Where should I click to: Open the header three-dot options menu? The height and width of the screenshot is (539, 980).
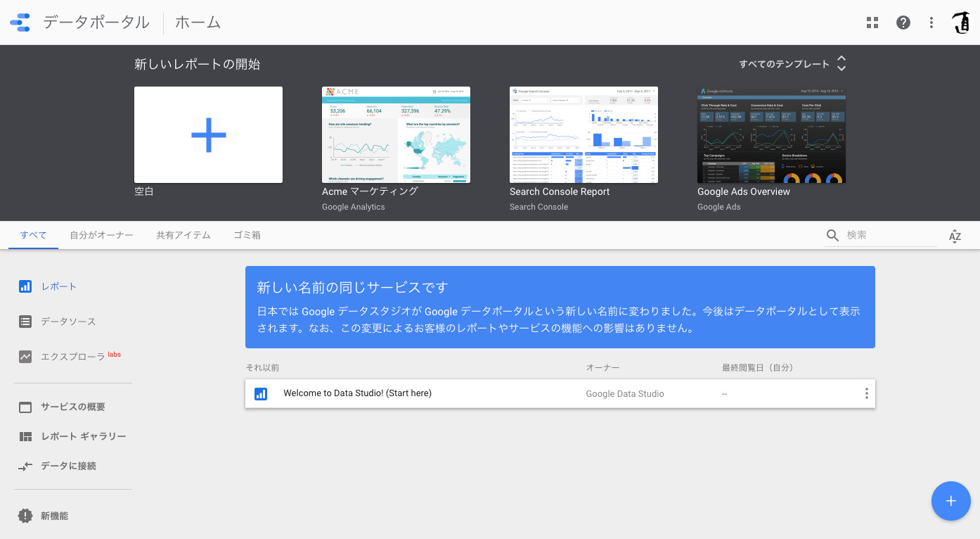pyautogui.click(x=931, y=23)
